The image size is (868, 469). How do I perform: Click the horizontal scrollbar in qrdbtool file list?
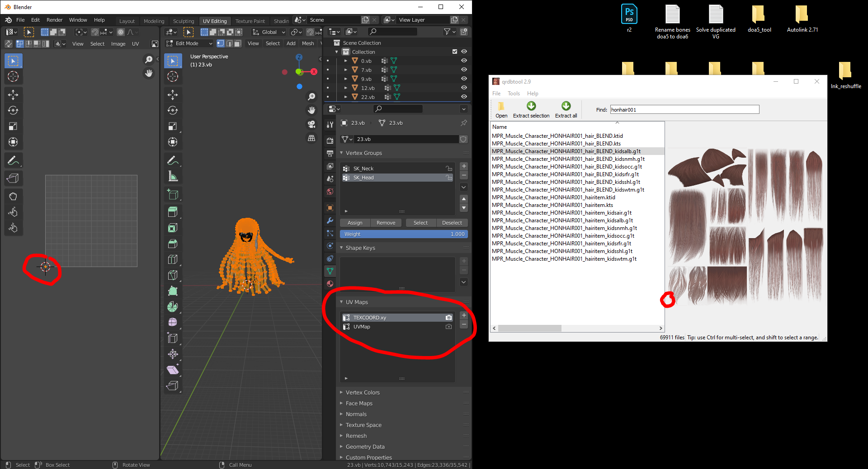529,328
